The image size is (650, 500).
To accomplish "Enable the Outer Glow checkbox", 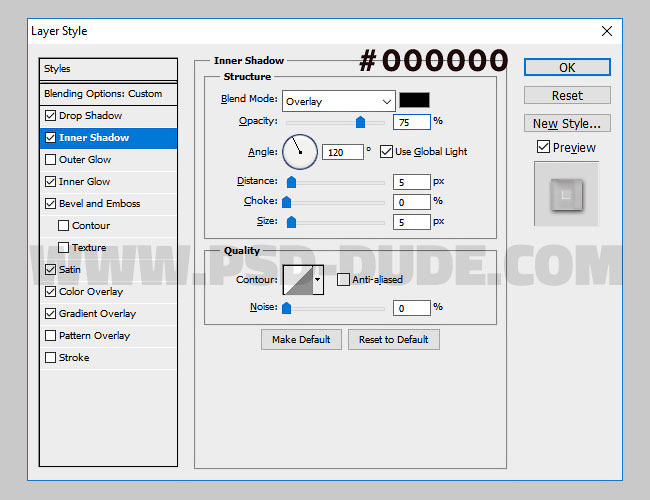I will (x=50, y=159).
